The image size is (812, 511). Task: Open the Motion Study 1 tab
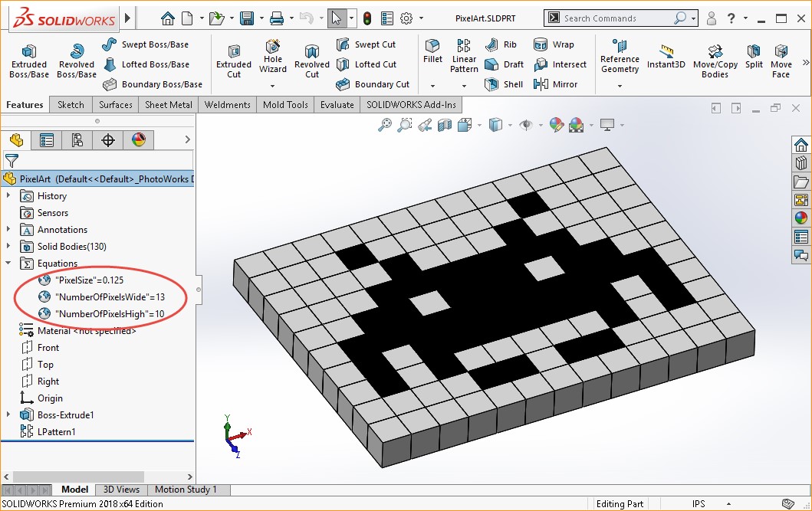pos(186,490)
